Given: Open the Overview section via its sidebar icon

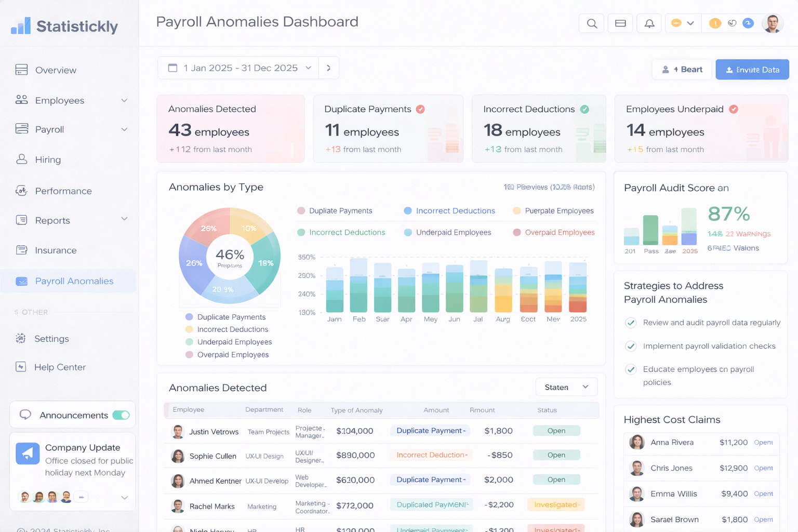Looking at the screenshot, I should [21, 70].
